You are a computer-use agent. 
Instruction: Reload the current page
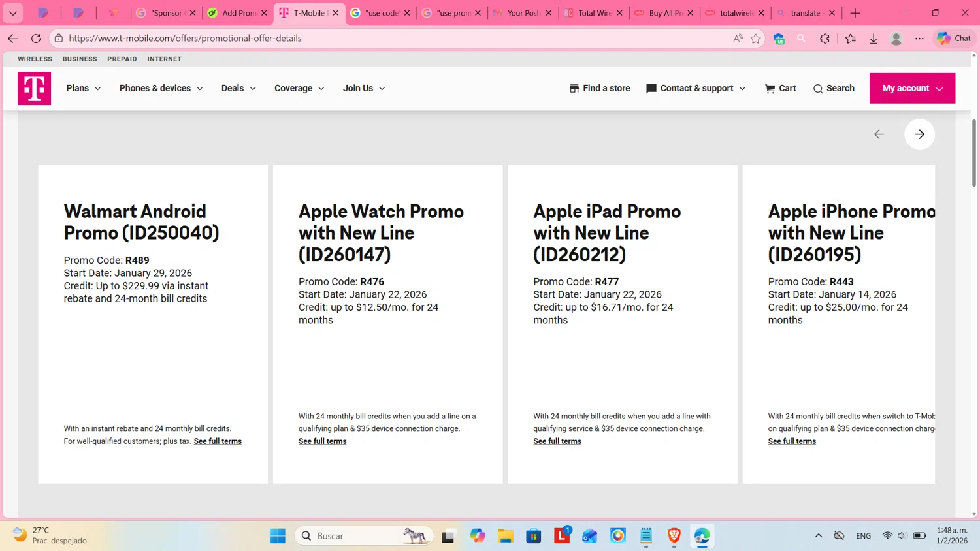(x=36, y=39)
